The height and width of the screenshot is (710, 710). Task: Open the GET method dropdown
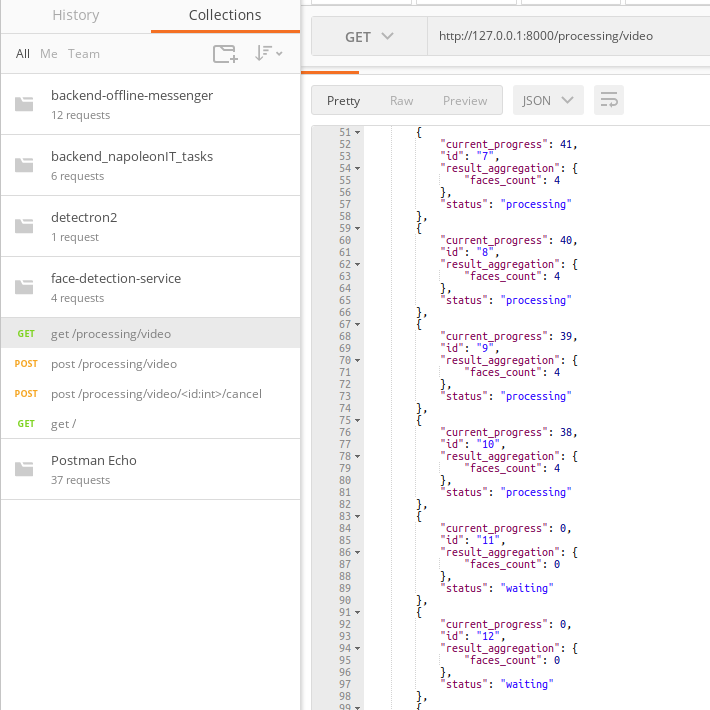coord(369,36)
